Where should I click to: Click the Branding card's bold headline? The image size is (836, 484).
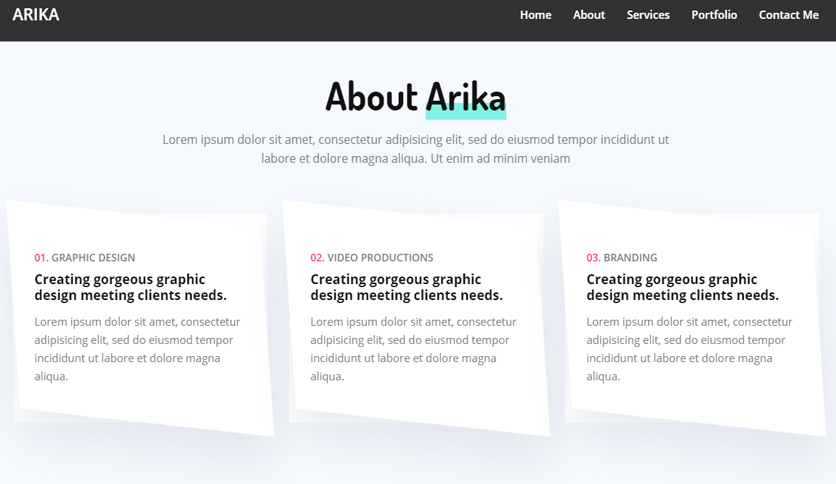682,287
